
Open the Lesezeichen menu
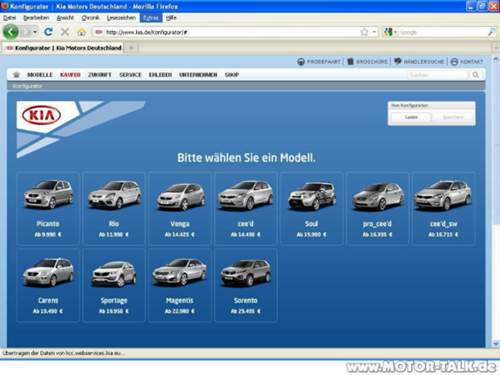tap(121, 18)
